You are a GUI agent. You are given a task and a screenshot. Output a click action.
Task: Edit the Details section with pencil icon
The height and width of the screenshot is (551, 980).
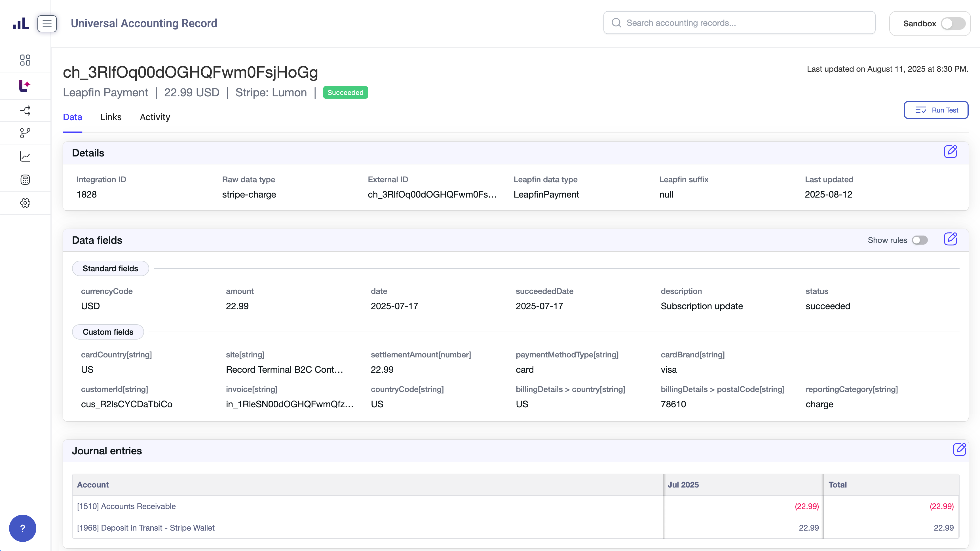(x=950, y=152)
